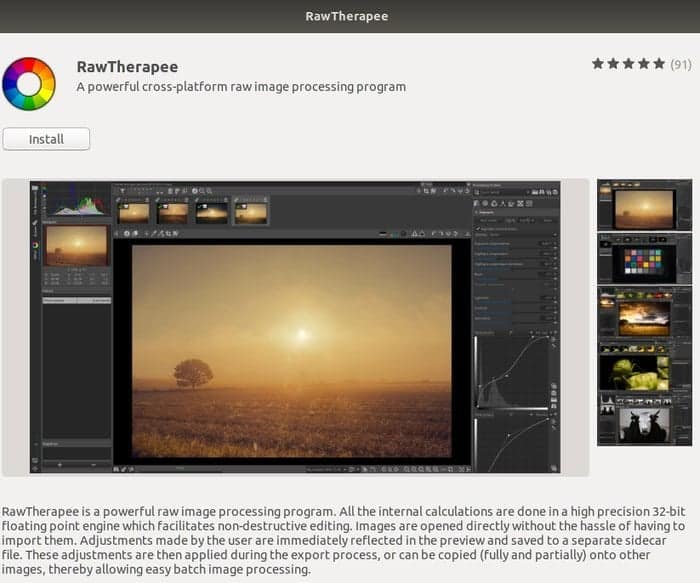The width and height of the screenshot is (700, 583).
Task: Open the large foggy sunrise screenshot preview
Action: (x=295, y=327)
